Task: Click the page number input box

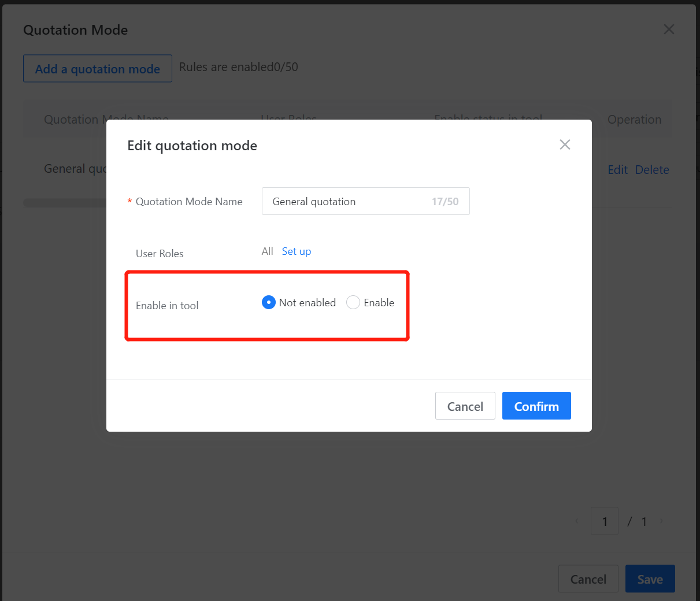Action: [x=604, y=521]
